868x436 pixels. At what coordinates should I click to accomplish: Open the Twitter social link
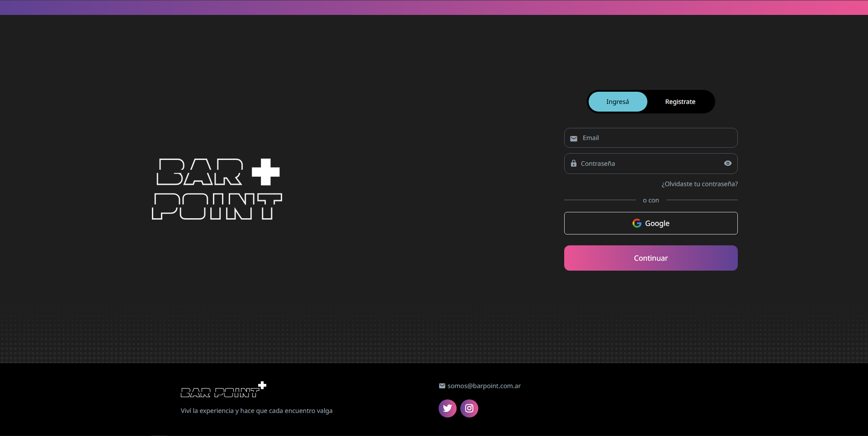click(x=447, y=408)
